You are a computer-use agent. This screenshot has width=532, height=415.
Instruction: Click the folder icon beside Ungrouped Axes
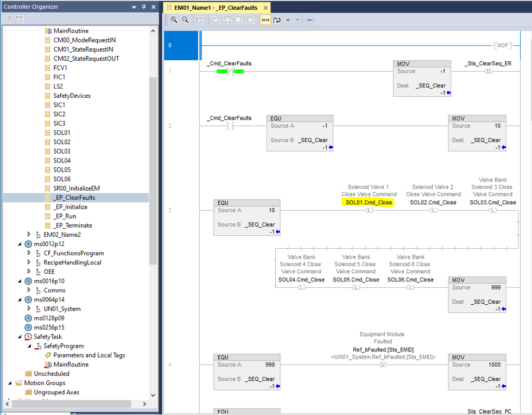click(x=28, y=392)
